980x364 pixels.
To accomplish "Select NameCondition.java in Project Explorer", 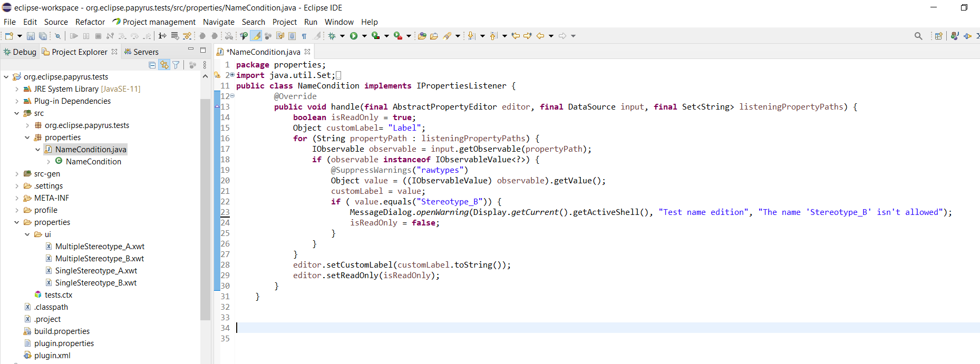I will pyautogui.click(x=91, y=150).
